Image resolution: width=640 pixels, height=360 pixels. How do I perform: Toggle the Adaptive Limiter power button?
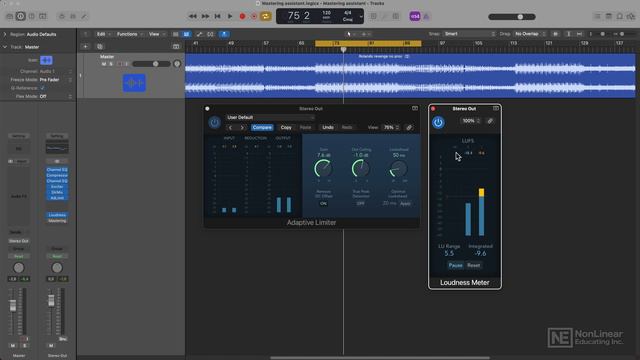(215, 122)
